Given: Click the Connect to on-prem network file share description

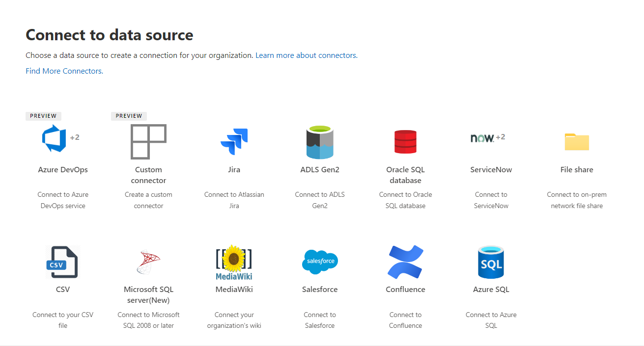Looking at the screenshot, I should pos(577,200).
